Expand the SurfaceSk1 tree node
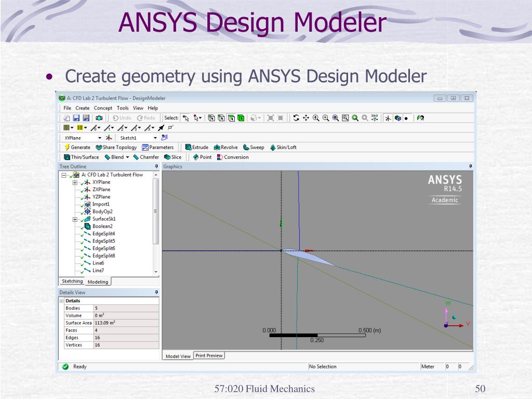The width and height of the screenshot is (532, 399). (75, 220)
